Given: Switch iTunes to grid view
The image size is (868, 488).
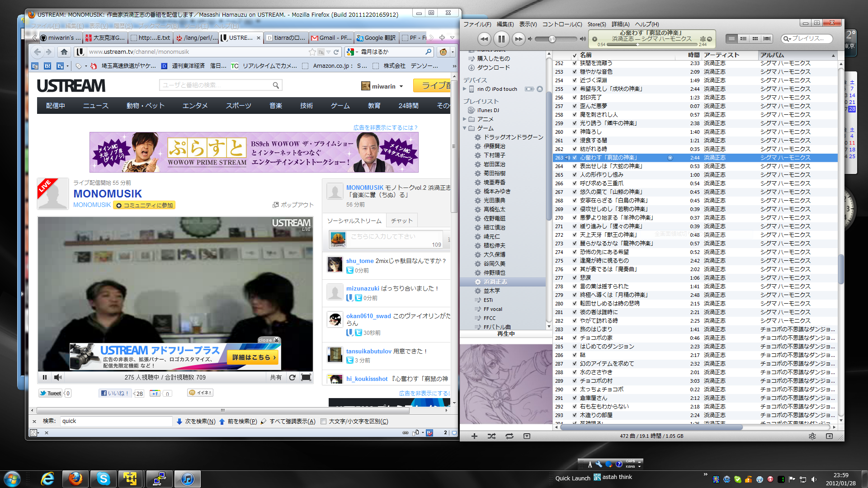Looking at the screenshot, I should pos(755,39).
